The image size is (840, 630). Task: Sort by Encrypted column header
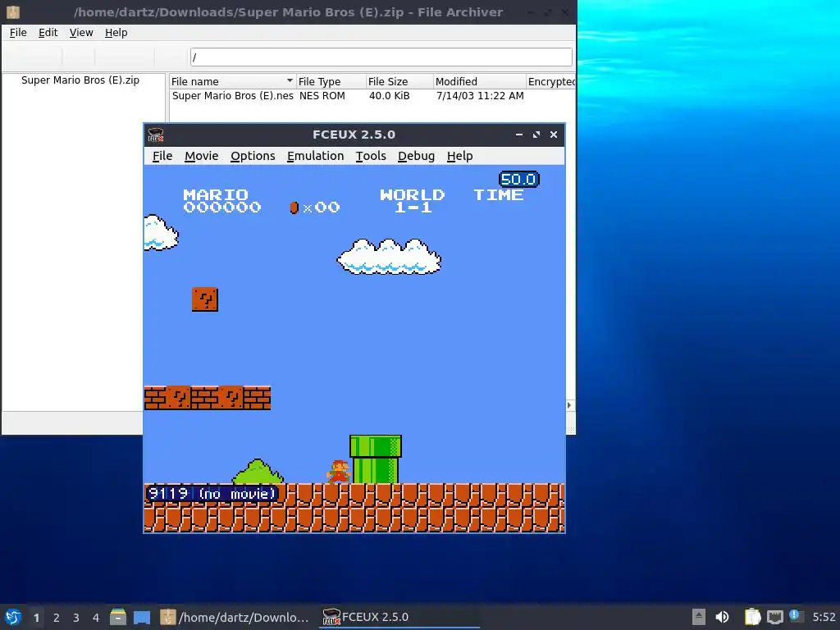click(x=551, y=81)
